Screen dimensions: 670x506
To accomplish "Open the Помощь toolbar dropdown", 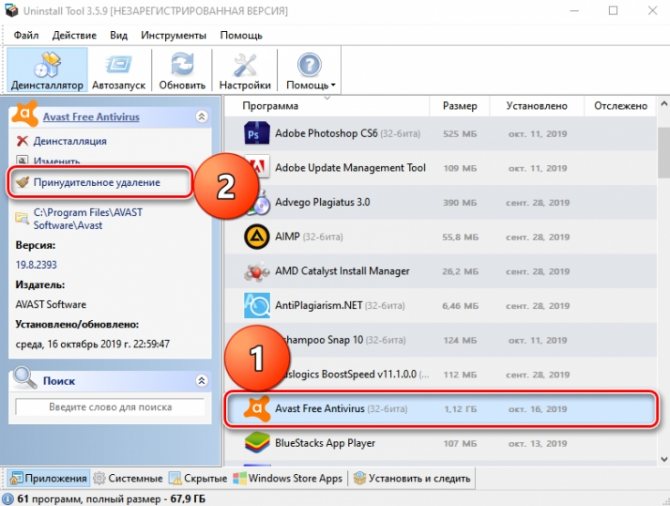I will [x=310, y=70].
